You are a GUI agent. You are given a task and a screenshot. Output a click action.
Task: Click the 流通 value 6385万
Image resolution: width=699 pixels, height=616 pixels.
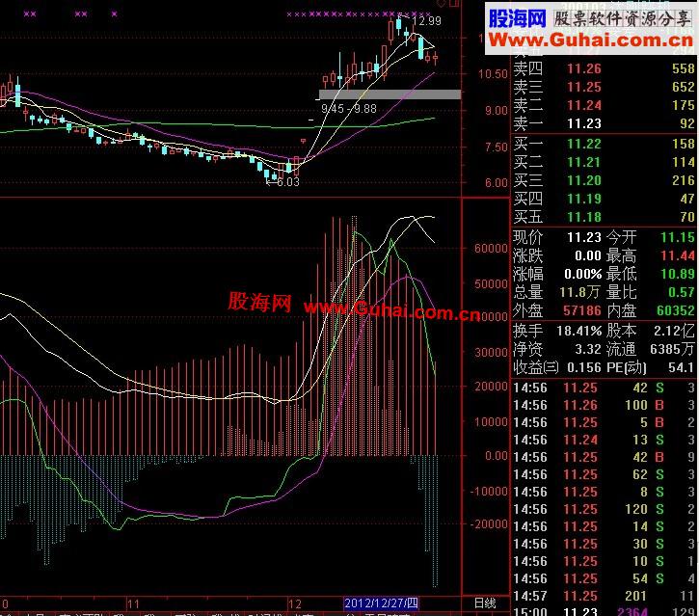672,349
